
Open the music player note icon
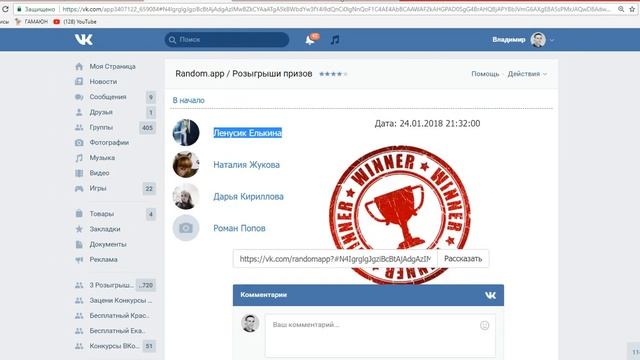click(x=335, y=40)
